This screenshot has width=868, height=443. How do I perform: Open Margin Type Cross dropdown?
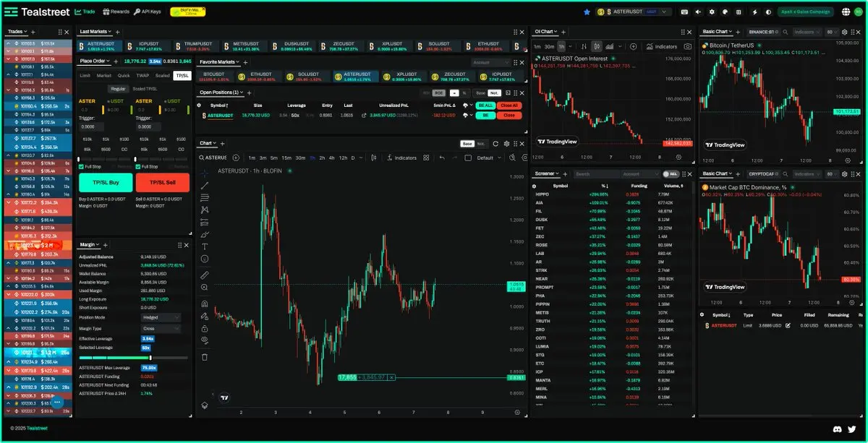click(x=162, y=328)
